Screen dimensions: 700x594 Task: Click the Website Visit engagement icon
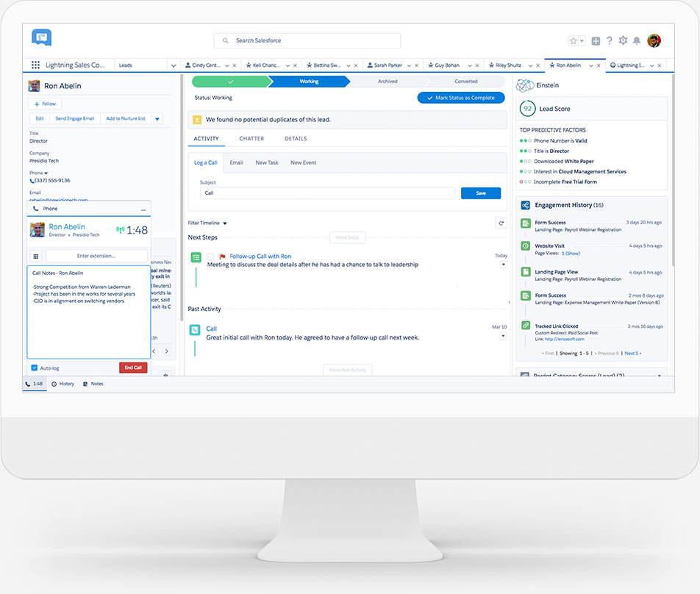point(525,246)
